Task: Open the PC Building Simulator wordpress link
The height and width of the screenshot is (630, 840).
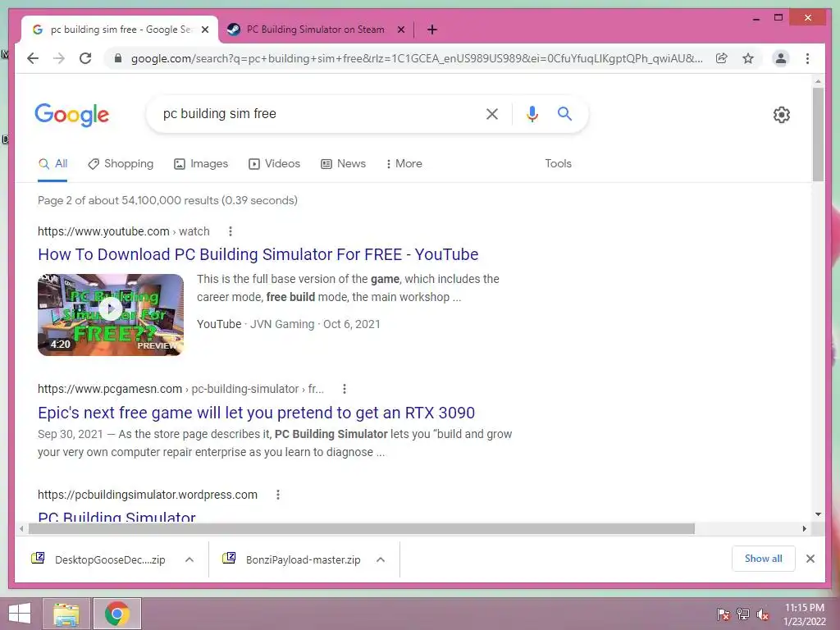Action: pyautogui.click(x=116, y=517)
